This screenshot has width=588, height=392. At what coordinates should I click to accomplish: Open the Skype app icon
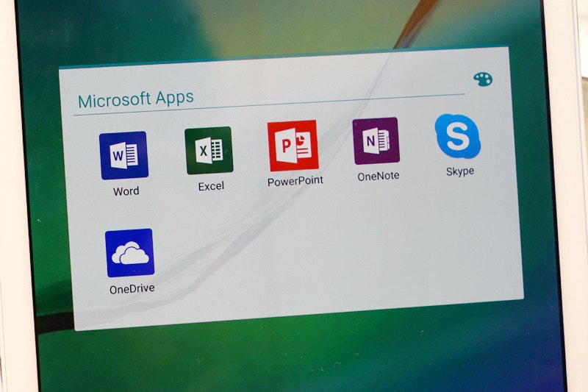click(x=458, y=136)
